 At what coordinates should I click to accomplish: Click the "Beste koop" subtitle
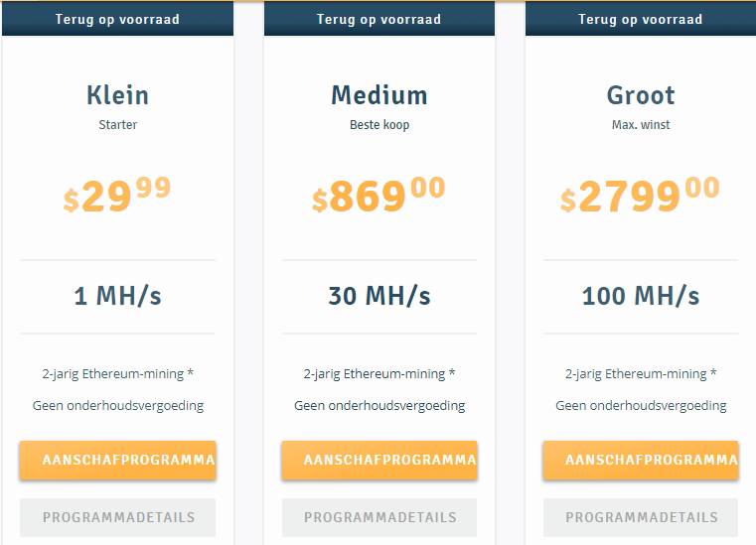click(x=379, y=125)
